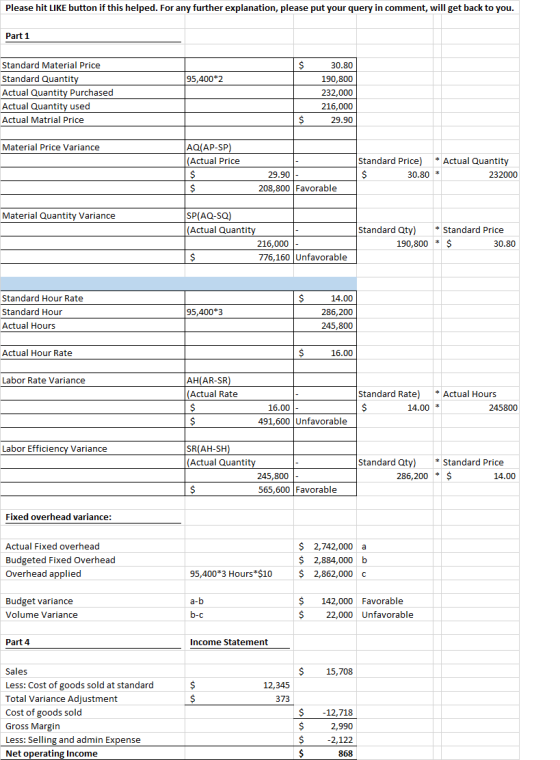Select the AQ(AP-SP) formula cell
Image resolution: width=560 pixels, height=760 pixels.
pyautogui.click(x=239, y=147)
